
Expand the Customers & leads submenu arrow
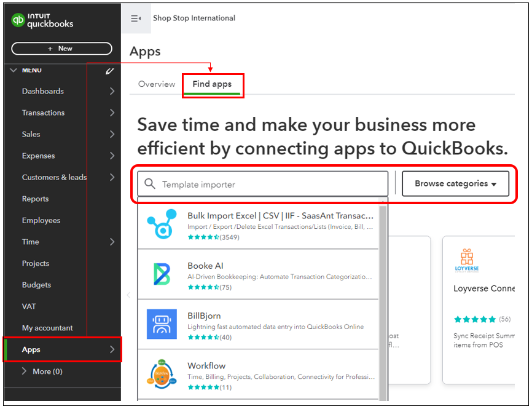click(112, 177)
